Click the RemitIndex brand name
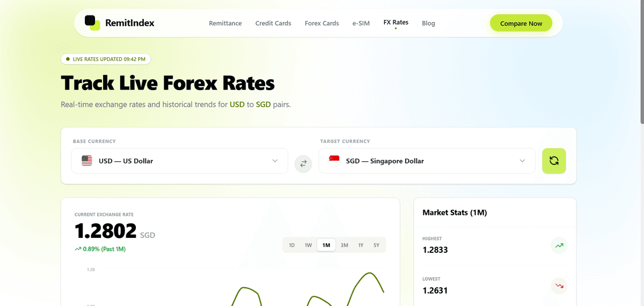Image resolution: width=644 pixels, height=306 pixels. tap(130, 23)
